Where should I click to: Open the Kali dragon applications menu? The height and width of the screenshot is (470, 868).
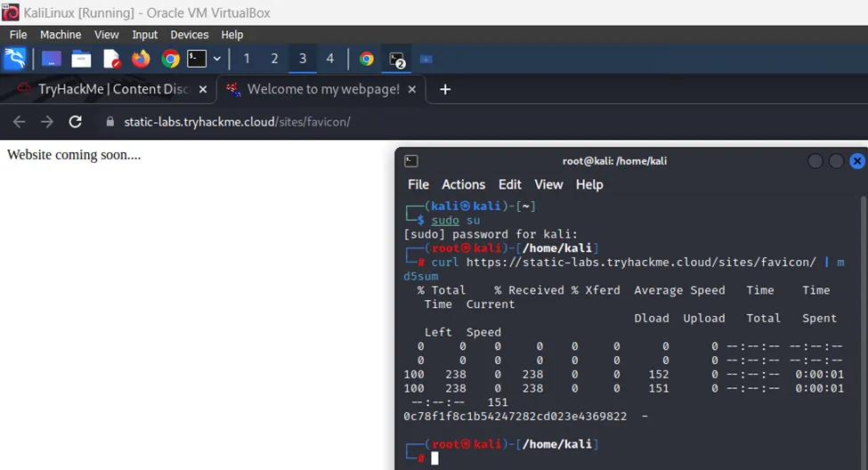coord(15,59)
